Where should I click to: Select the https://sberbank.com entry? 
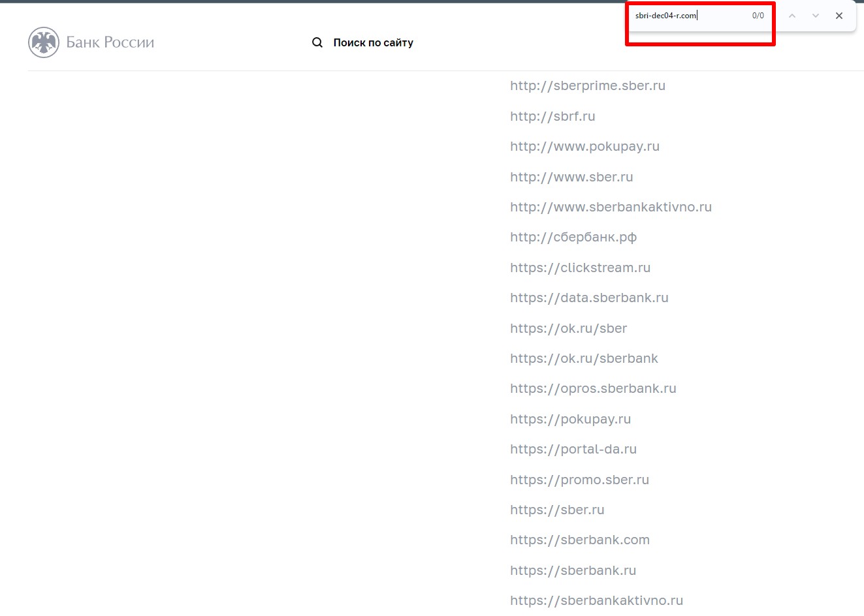click(580, 540)
